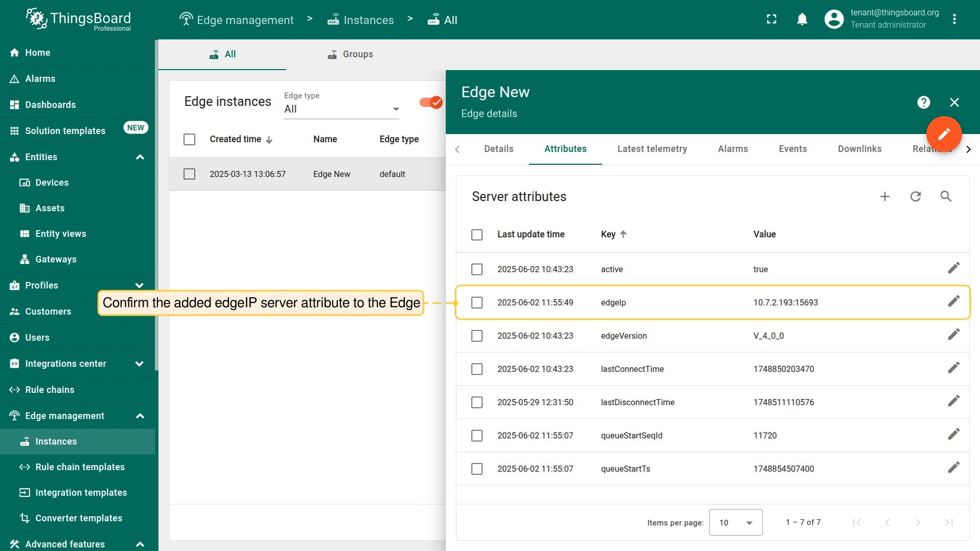The image size is (980, 551).
Task: Open the user account options menu
Action: click(x=954, y=19)
